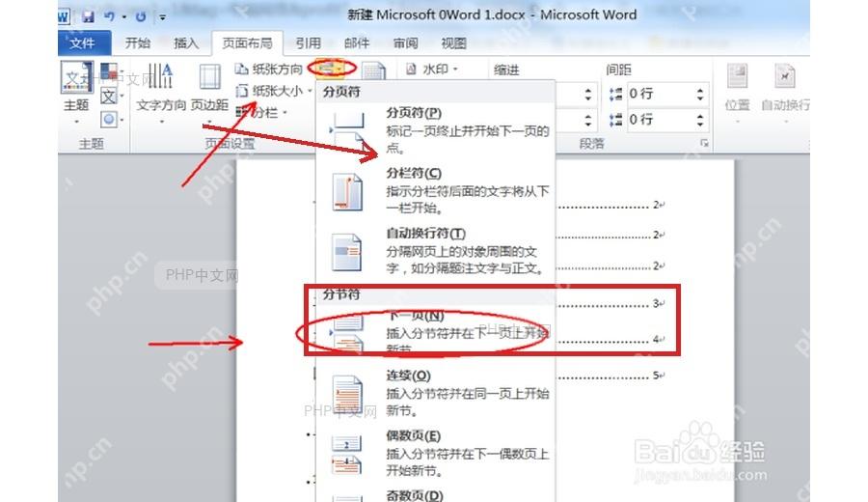Image resolution: width=868 pixels, height=502 pixels.
Task: Expand the 位置 dropdown arrow
Action: click(738, 122)
